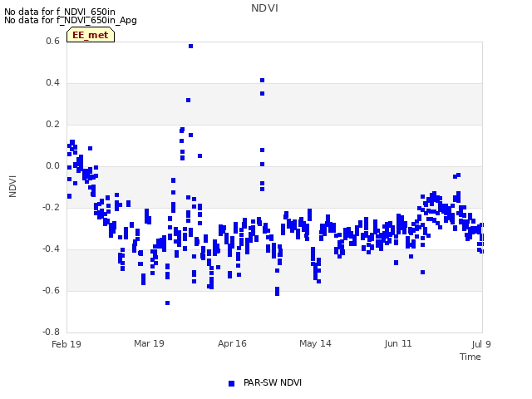Click the Mar 19 x-axis tick label

tap(149, 343)
